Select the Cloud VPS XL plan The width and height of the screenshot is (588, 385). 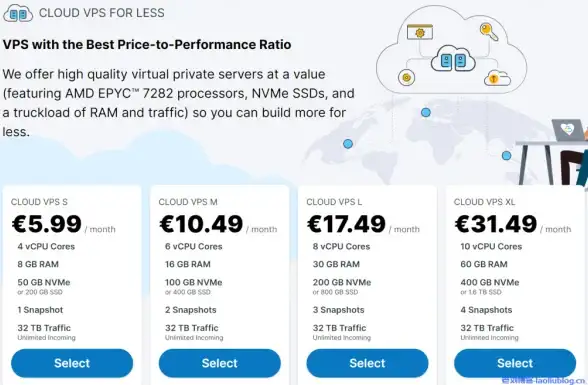515,363
